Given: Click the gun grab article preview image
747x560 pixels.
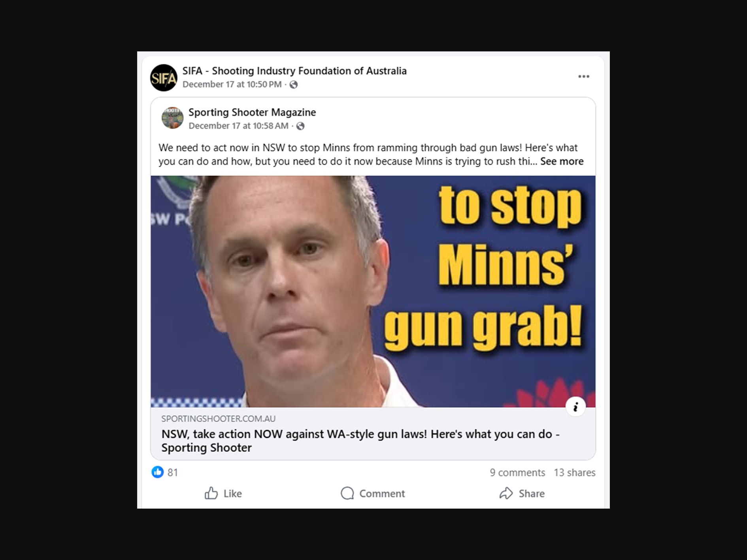Looking at the screenshot, I should [373, 291].
